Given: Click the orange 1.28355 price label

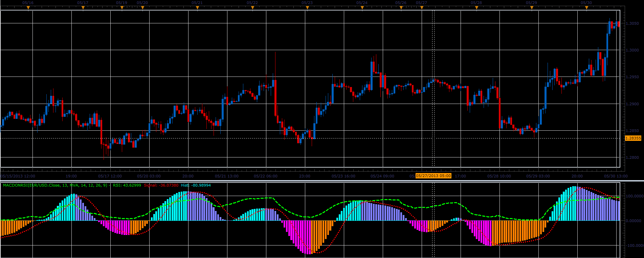Looking at the screenshot, I should (x=633, y=138).
